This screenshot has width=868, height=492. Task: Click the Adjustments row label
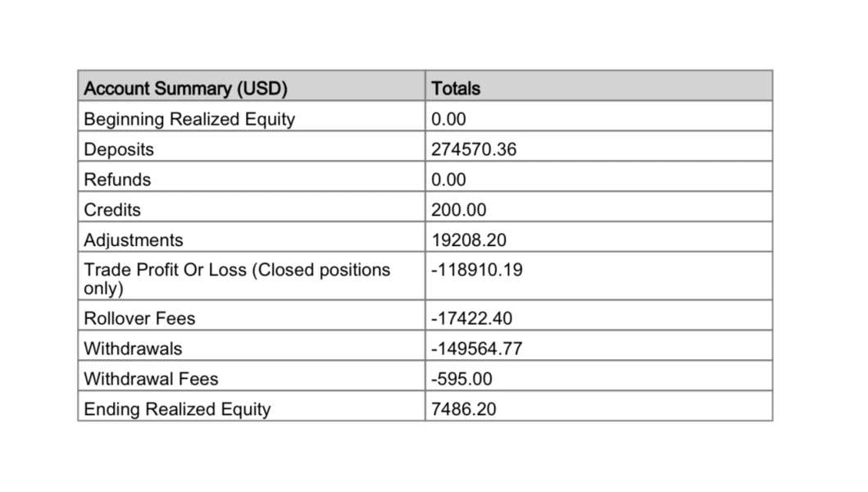pyautogui.click(x=134, y=240)
